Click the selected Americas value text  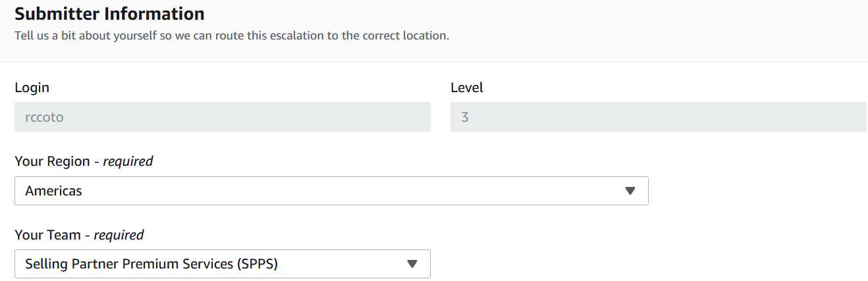tap(53, 191)
